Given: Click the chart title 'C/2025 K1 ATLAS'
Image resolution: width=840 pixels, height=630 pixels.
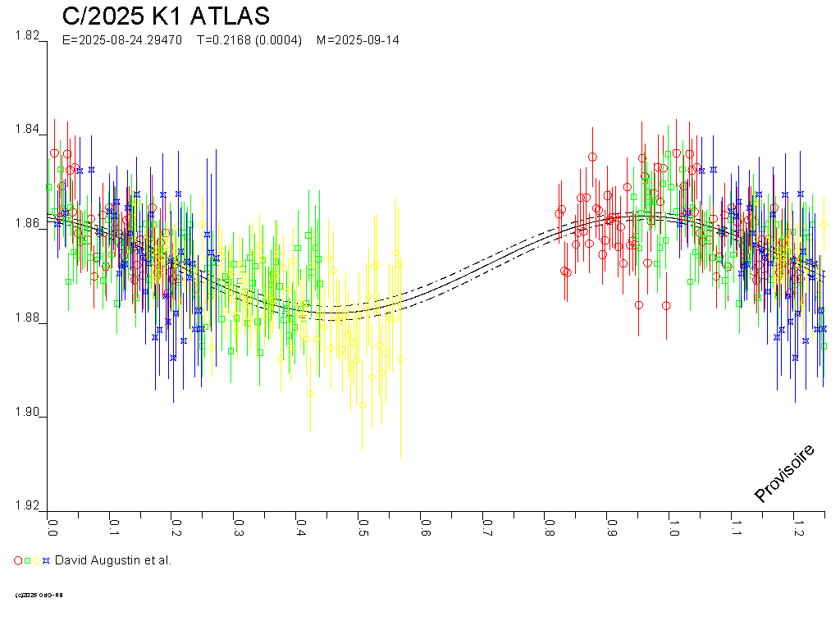Looking at the screenshot, I should (166, 16).
